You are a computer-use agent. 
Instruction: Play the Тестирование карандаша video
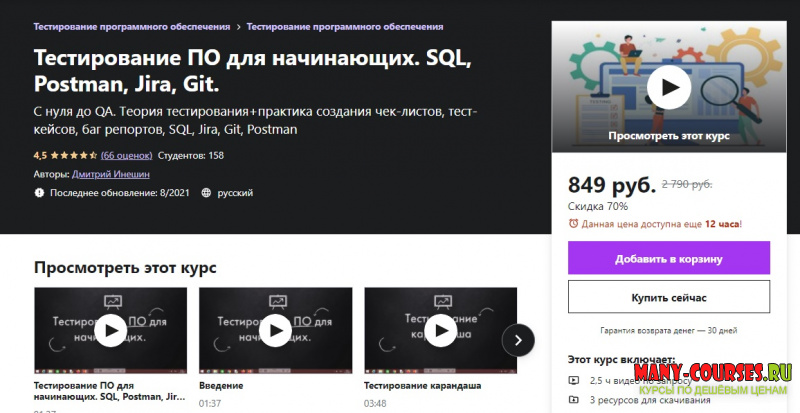pyautogui.click(x=440, y=329)
